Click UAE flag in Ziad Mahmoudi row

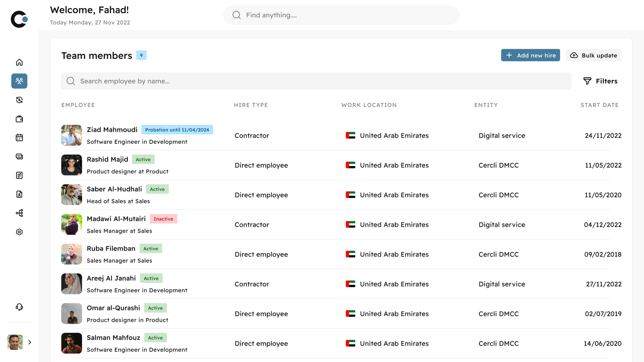[x=350, y=136]
